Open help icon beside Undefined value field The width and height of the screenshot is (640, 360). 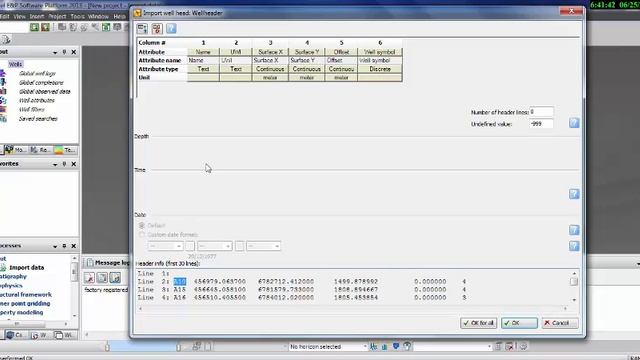click(x=574, y=123)
